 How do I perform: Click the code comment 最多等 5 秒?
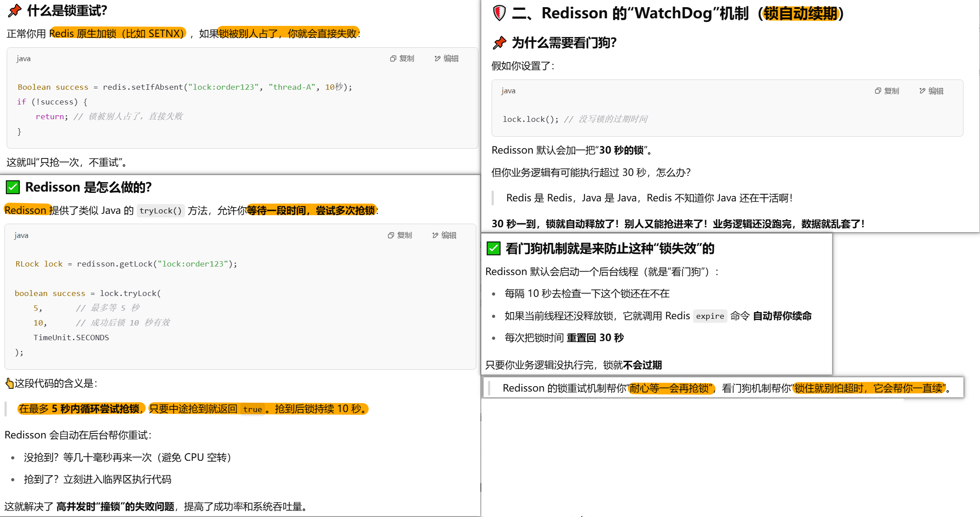(x=108, y=308)
